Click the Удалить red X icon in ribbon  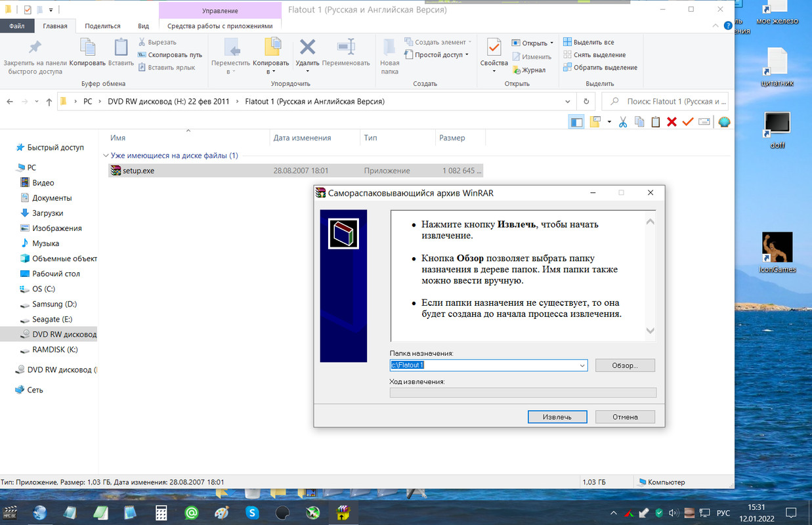click(x=307, y=47)
